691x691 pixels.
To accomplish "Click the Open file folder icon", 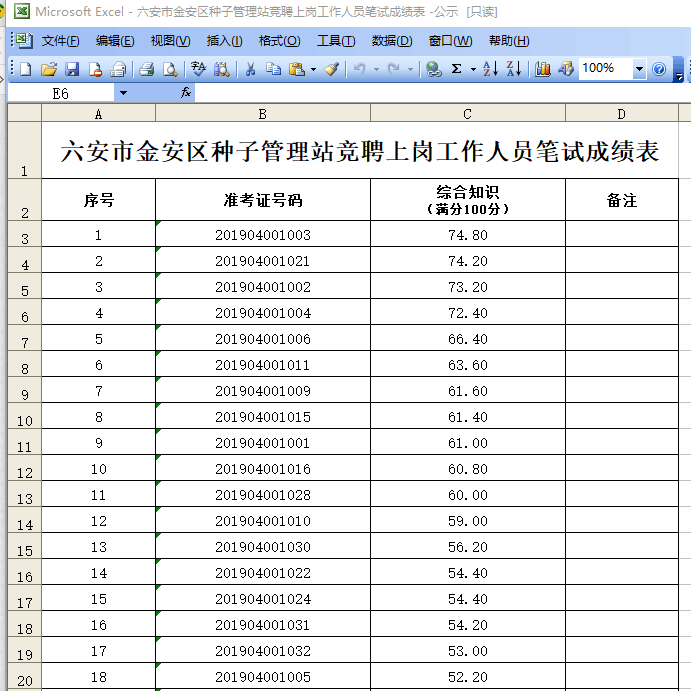I will [x=49, y=69].
